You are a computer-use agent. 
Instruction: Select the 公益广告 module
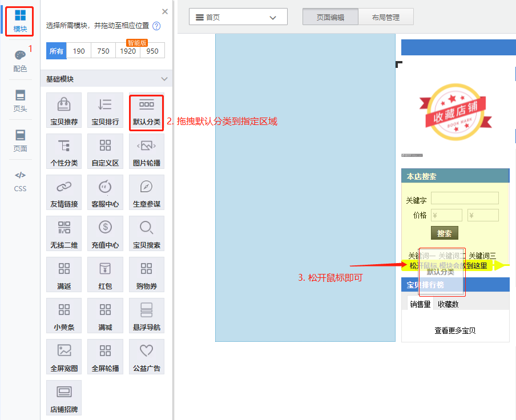(x=147, y=357)
